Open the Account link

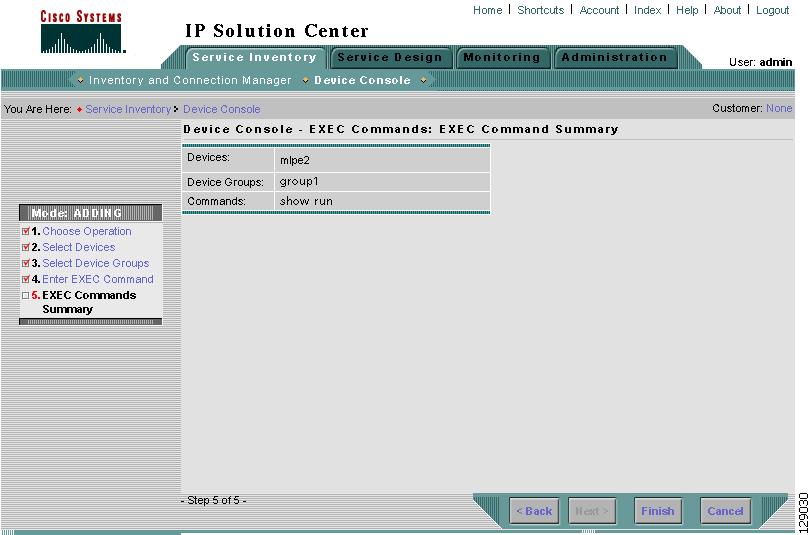[599, 10]
